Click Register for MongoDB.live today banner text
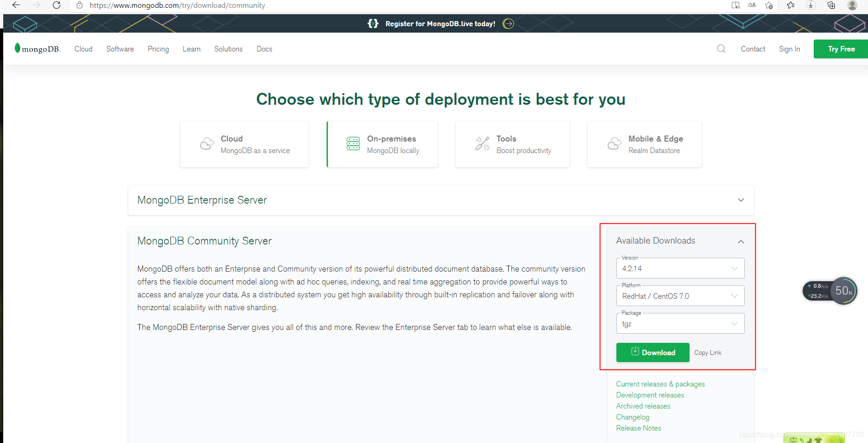The width and height of the screenshot is (868, 443). [440, 24]
